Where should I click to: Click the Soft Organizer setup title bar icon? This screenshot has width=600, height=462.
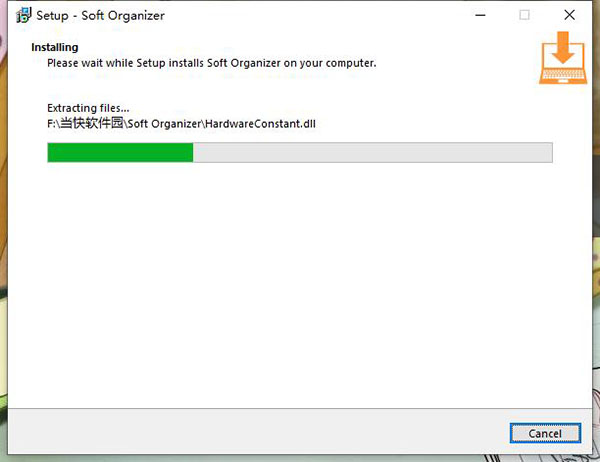click(23, 15)
